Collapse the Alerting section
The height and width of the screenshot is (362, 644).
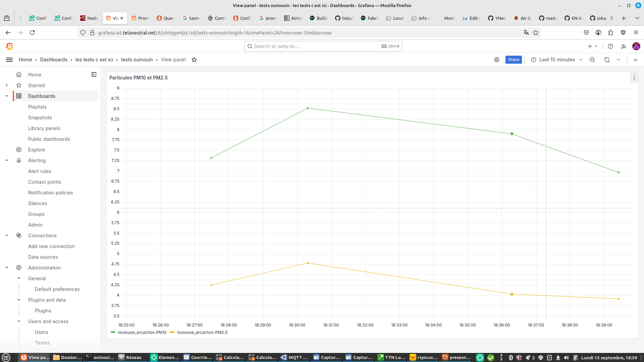pyautogui.click(x=7, y=161)
